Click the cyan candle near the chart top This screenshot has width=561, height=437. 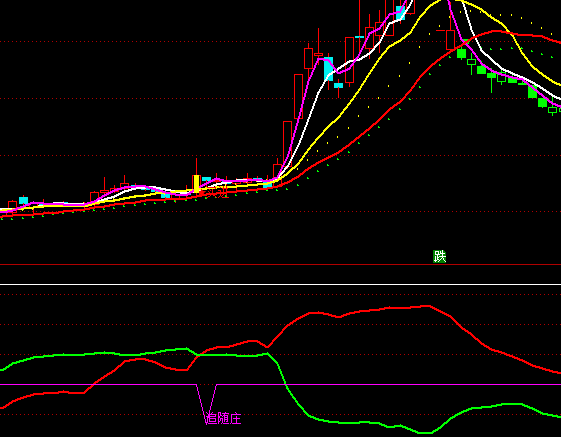pos(400,13)
